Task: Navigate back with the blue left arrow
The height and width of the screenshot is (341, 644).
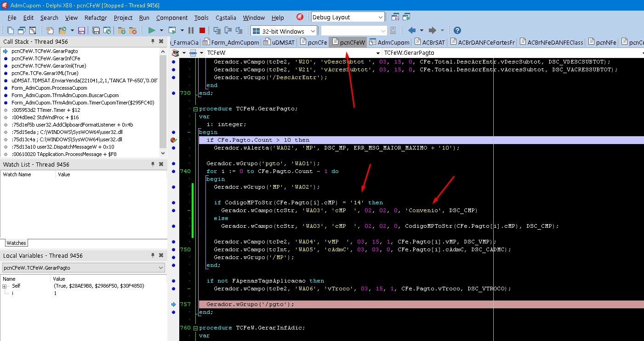Action: (412, 30)
